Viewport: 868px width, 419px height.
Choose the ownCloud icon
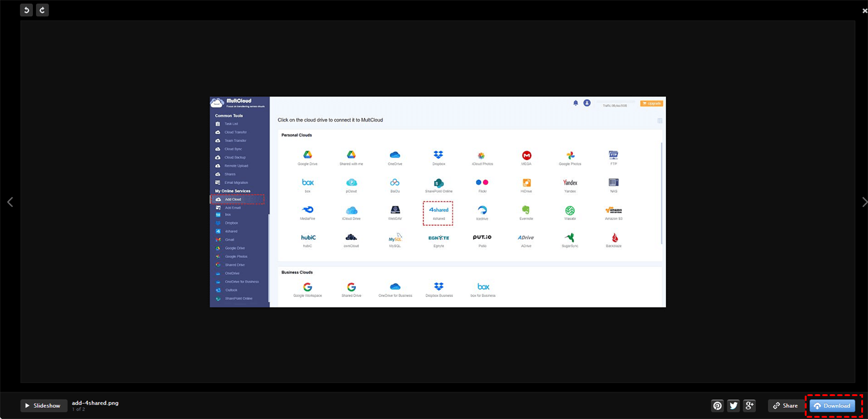point(351,237)
